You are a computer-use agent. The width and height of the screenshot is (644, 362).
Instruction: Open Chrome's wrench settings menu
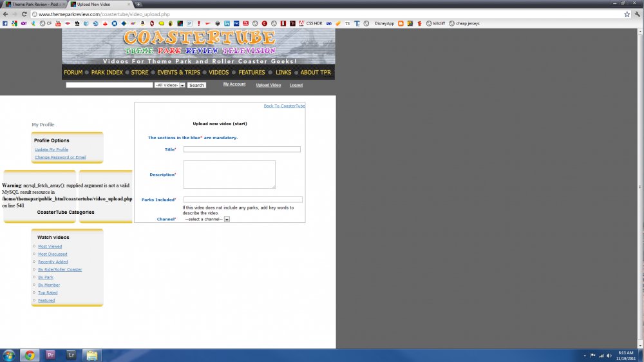(x=637, y=14)
